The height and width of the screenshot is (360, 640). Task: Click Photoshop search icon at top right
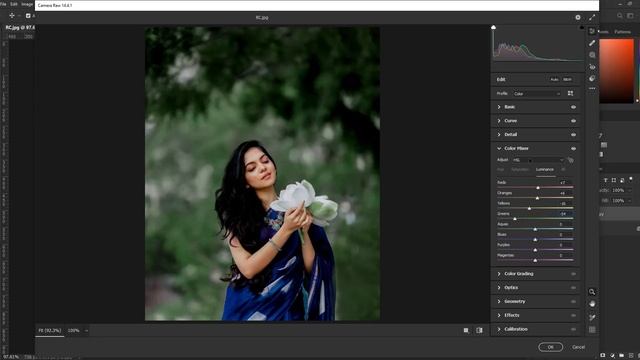pyautogui.click(x=620, y=16)
